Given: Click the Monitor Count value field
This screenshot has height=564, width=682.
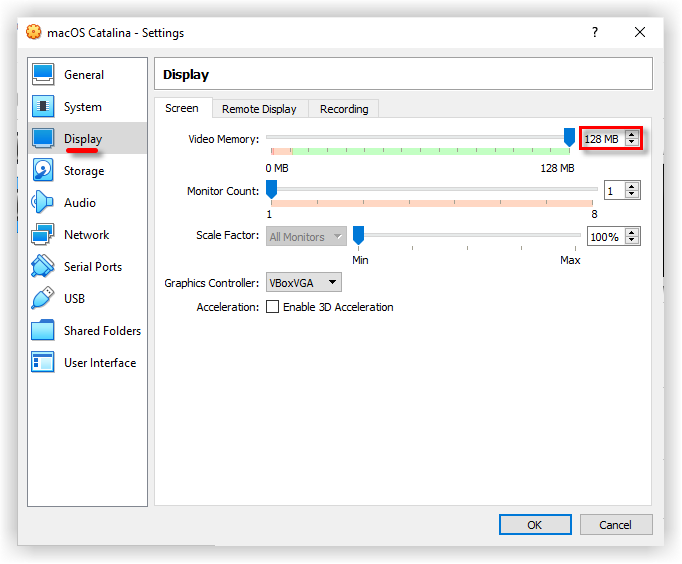Looking at the screenshot, I should click(615, 190).
